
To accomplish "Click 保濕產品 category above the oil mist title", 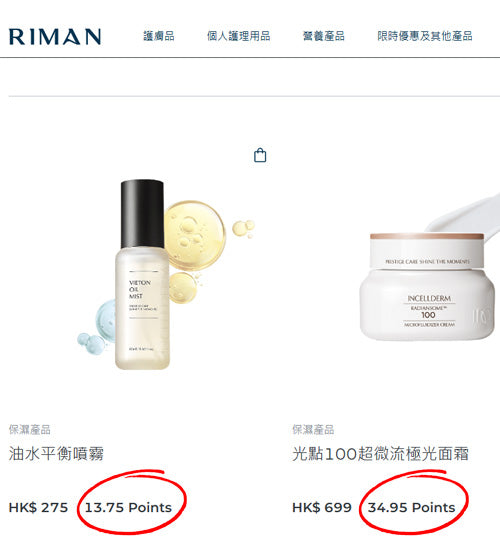I will (29, 429).
